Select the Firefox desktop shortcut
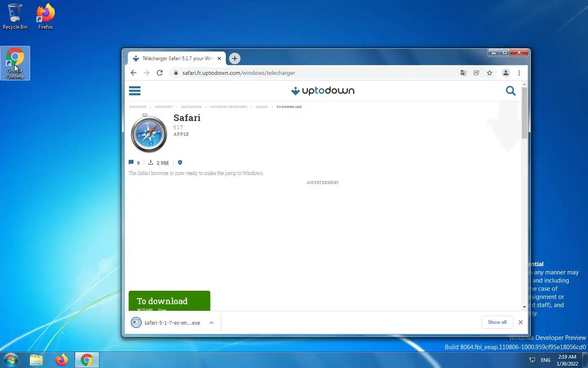The height and width of the screenshot is (368, 588). click(45, 16)
